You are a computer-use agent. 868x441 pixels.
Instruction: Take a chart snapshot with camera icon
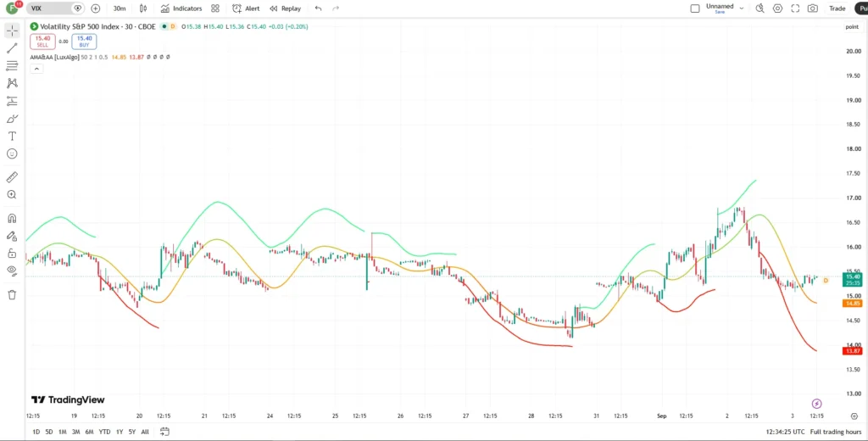tap(813, 8)
